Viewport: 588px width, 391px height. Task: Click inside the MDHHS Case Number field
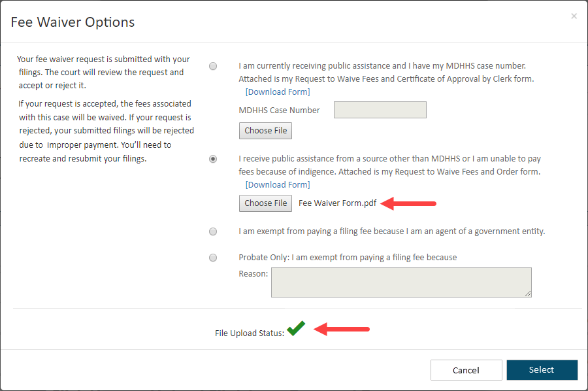pyautogui.click(x=380, y=110)
